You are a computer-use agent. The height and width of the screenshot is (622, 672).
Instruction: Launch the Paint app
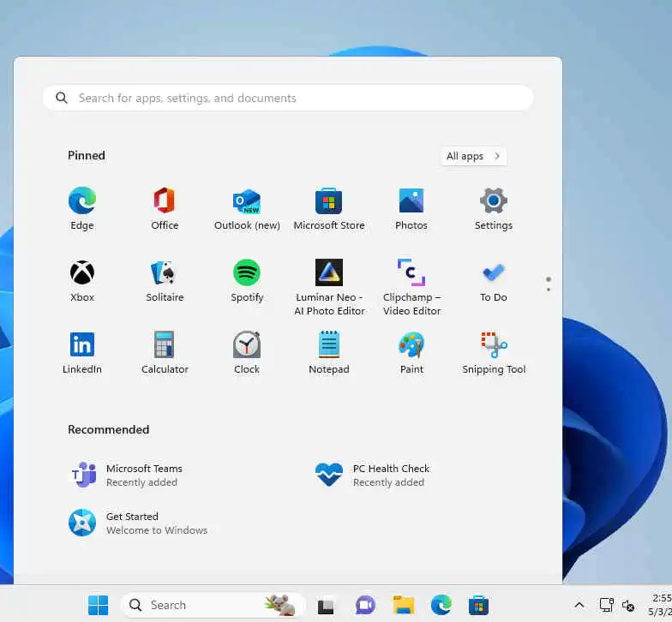tap(411, 353)
